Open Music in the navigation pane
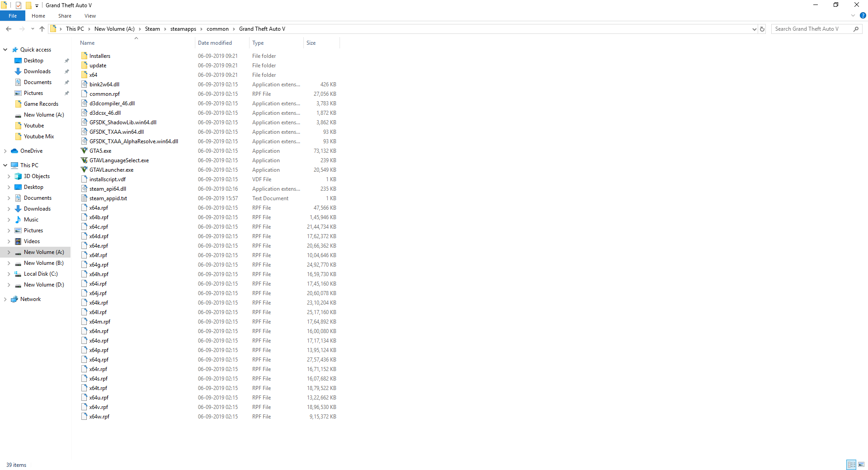 click(31, 220)
